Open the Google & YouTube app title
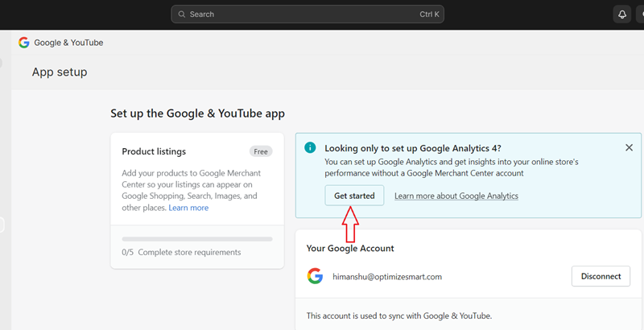The image size is (644, 330). [68, 43]
